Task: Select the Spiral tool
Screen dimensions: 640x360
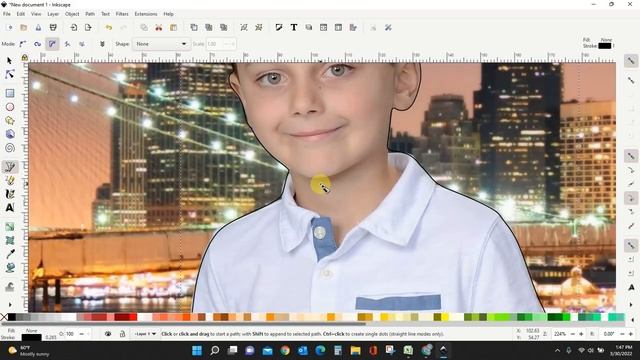Action: [x=10, y=148]
